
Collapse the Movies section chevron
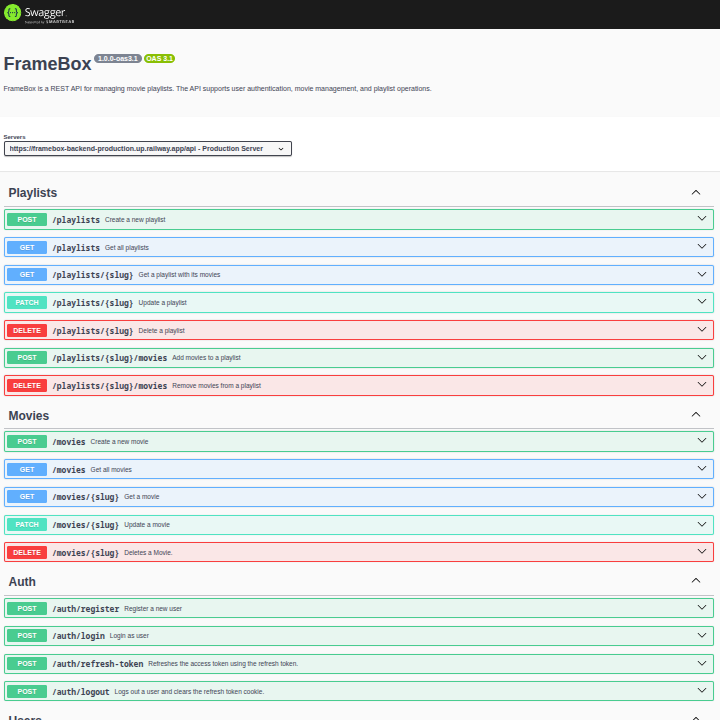tap(696, 415)
